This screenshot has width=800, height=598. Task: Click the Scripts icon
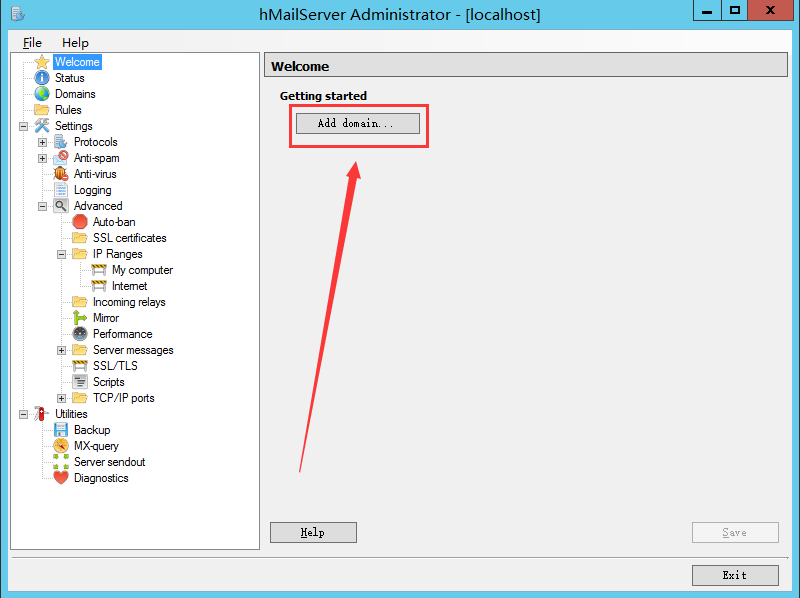point(80,382)
